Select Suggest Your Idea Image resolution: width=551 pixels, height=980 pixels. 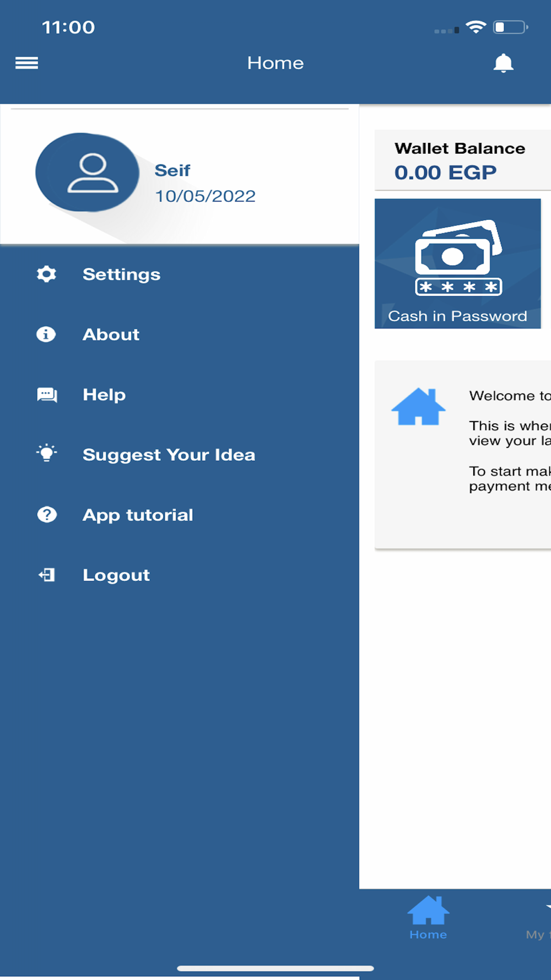(x=180, y=455)
